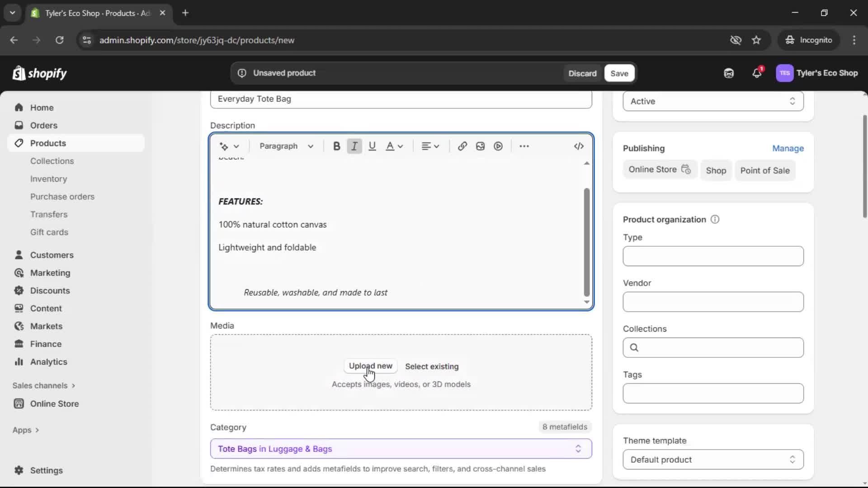The image size is (868, 488).
Task: Open the product status dropdown showing Active
Action: pos(712,101)
